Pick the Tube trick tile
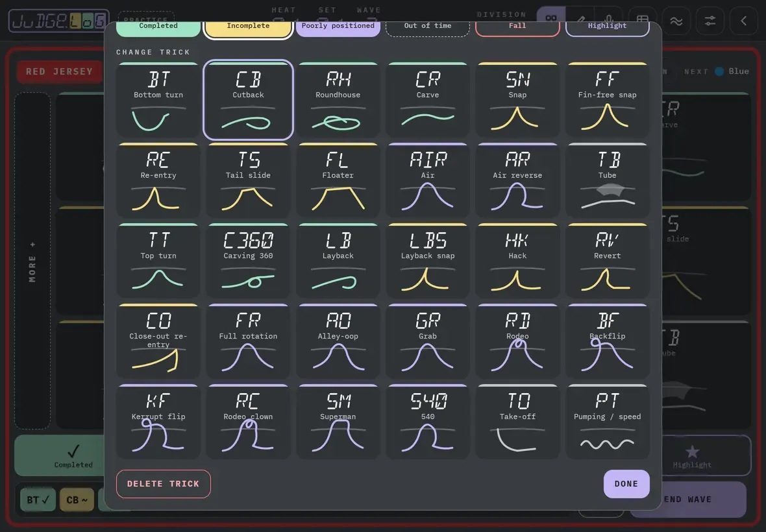This screenshot has width=766, height=532. coord(607,180)
